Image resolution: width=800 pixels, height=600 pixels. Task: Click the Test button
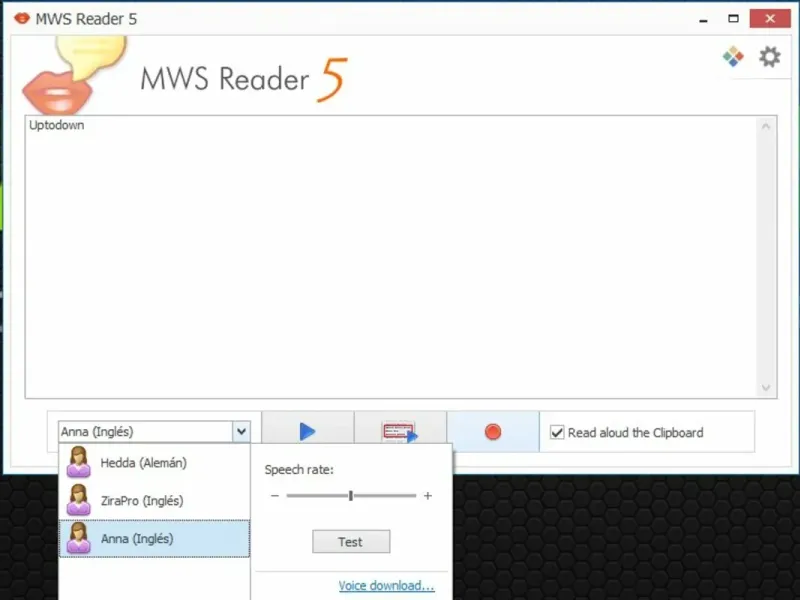351,541
